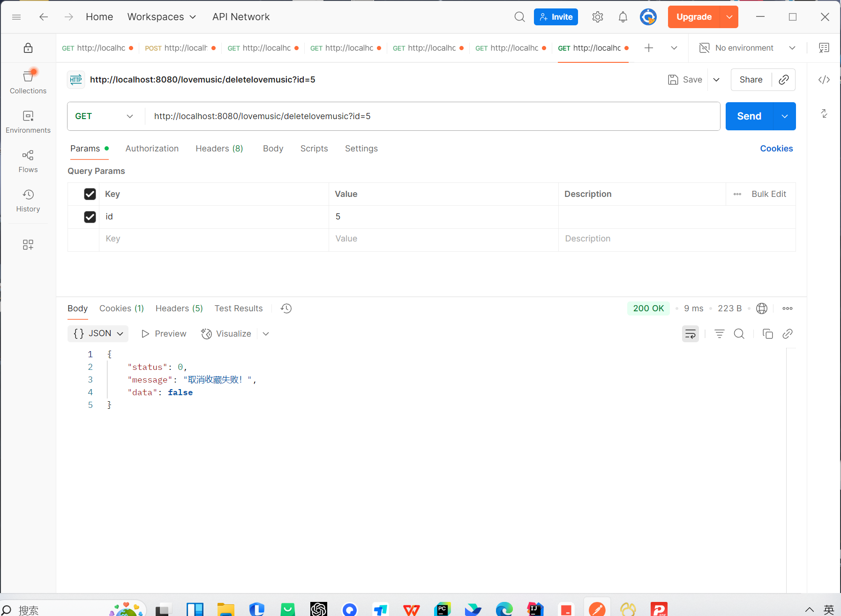Image resolution: width=841 pixels, height=616 pixels.
Task: Click the Send button
Action: click(x=749, y=116)
